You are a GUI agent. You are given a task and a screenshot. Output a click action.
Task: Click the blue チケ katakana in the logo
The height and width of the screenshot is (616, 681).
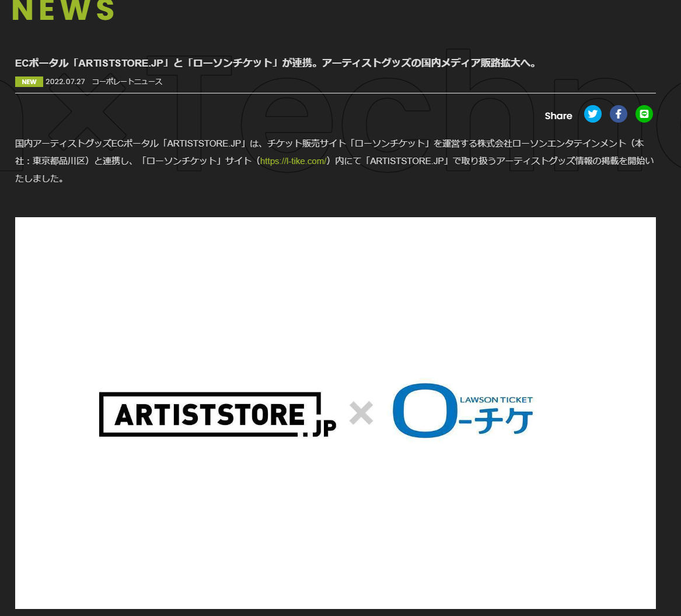click(505, 422)
